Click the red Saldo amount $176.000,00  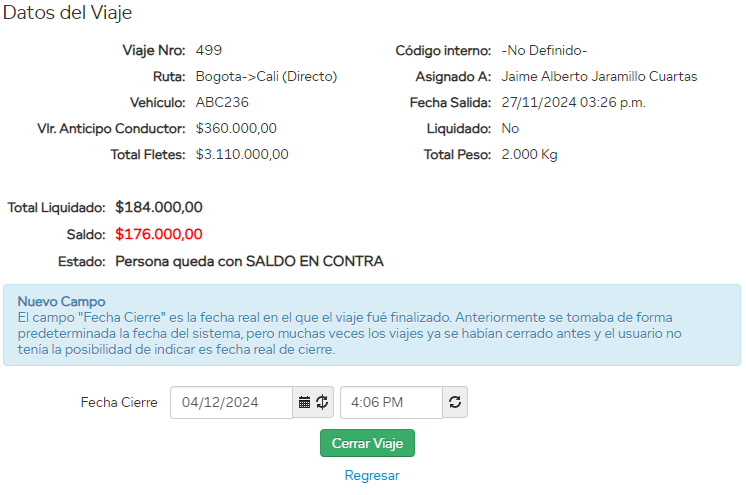click(x=159, y=234)
